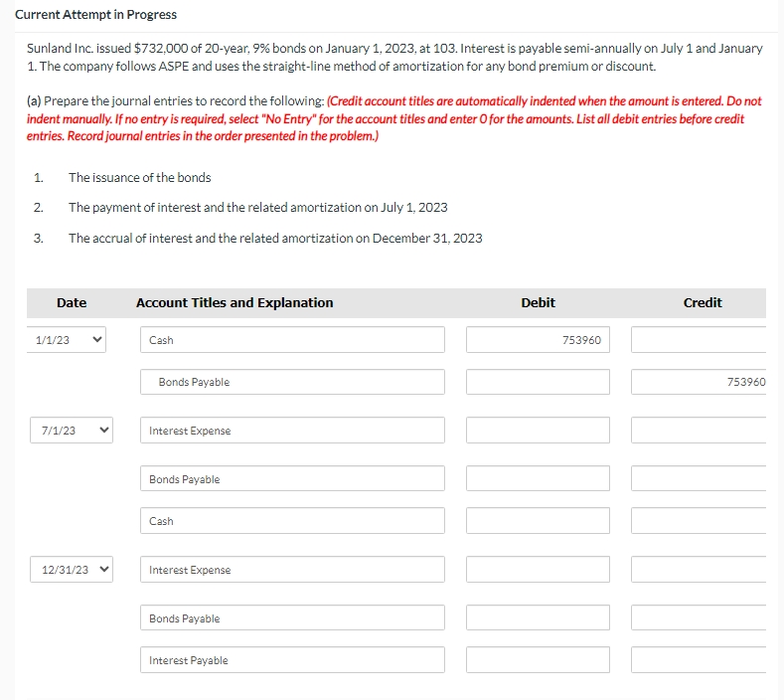This screenshot has height=700, width=784.
Task: Click the July 1, 2023 interest payment item
Action: (x=258, y=207)
